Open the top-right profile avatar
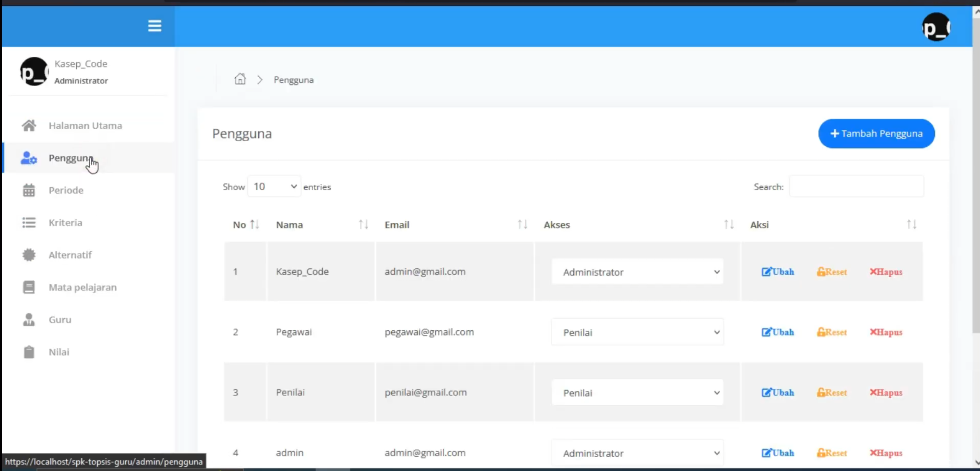The height and width of the screenshot is (471, 980). (936, 27)
